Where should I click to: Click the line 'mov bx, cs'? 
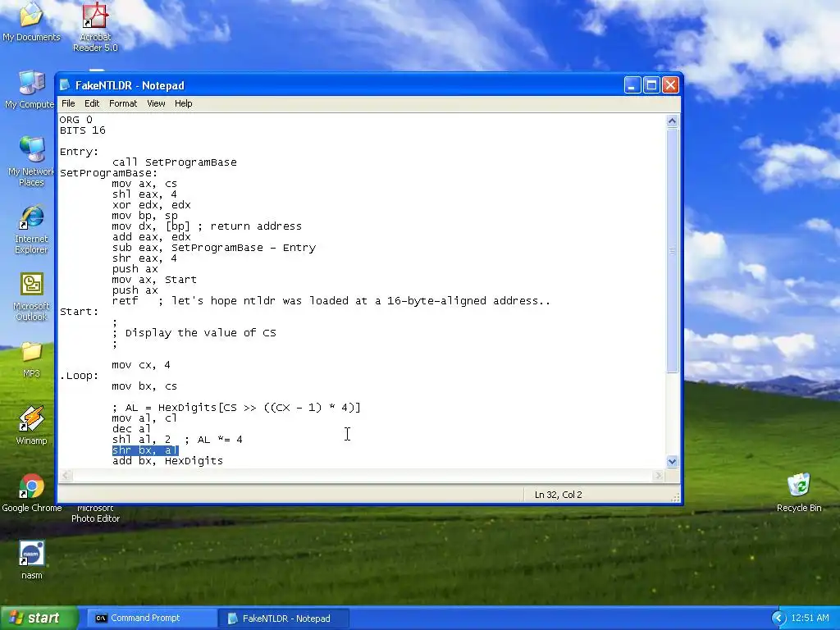(x=144, y=387)
